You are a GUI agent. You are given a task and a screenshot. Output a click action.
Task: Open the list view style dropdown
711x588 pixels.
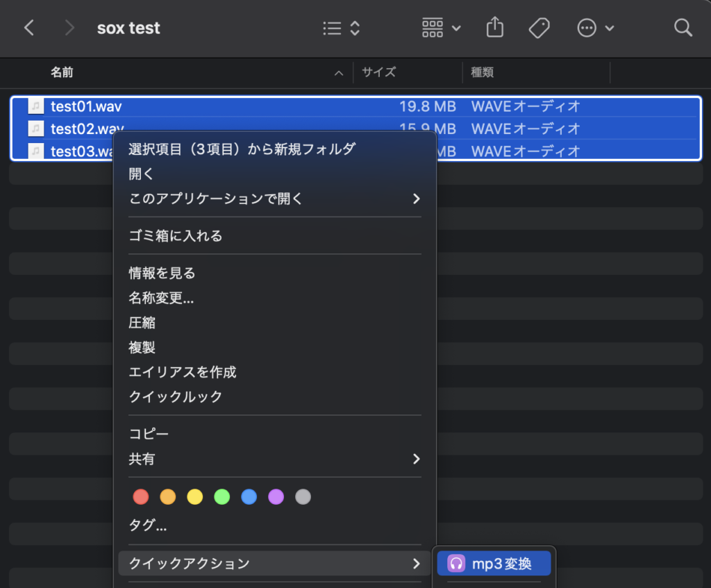click(x=342, y=28)
